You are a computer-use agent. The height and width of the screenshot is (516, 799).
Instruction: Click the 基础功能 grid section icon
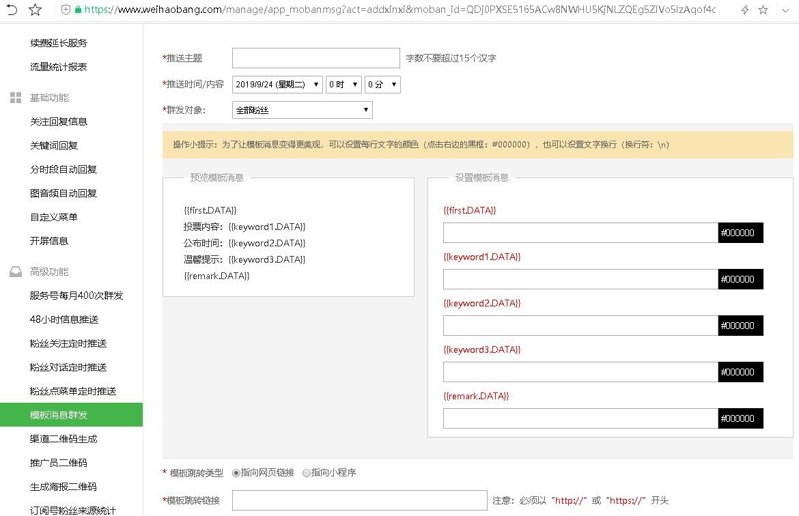(x=15, y=98)
